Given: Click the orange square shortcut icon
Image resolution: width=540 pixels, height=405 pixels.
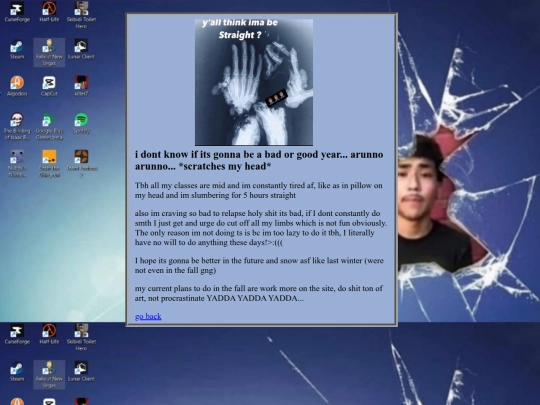Looking at the screenshot, I should 50,164.
